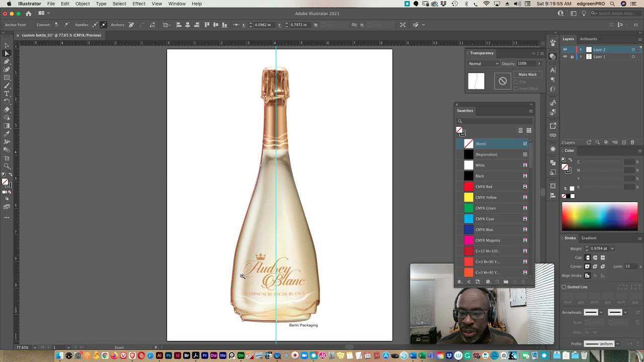Select the Selection tool
644x362 pixels.
[7, 45]
